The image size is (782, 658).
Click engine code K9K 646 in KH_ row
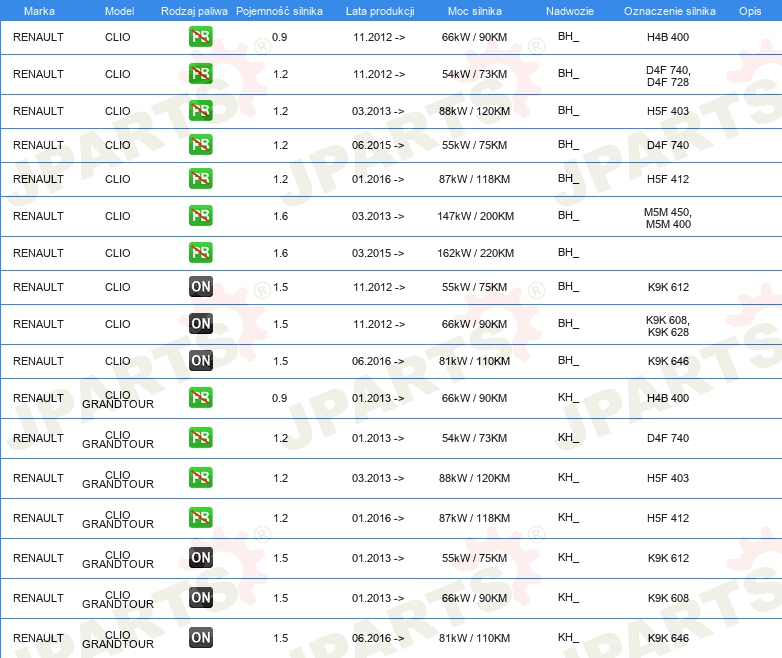[x=668, y=638]
